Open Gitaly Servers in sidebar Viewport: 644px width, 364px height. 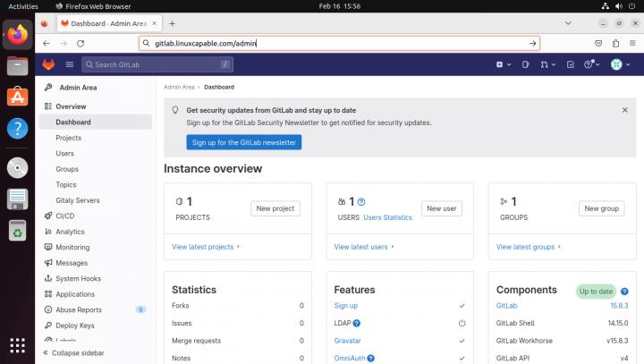77,200
